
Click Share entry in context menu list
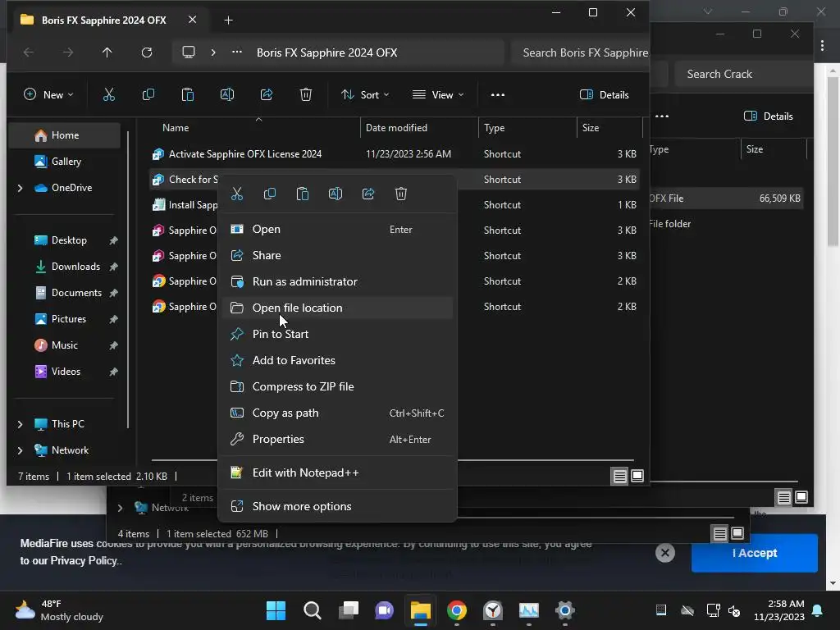337,256
